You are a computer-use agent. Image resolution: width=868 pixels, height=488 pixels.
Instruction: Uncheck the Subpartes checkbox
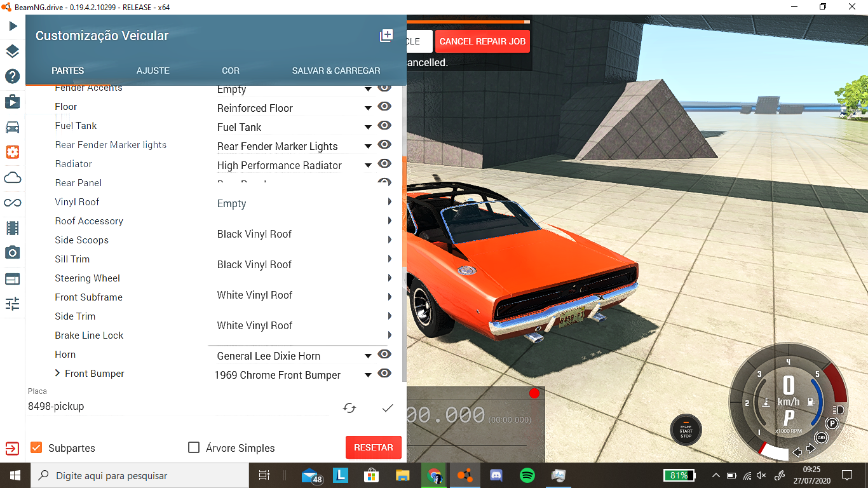pos(36,447)
